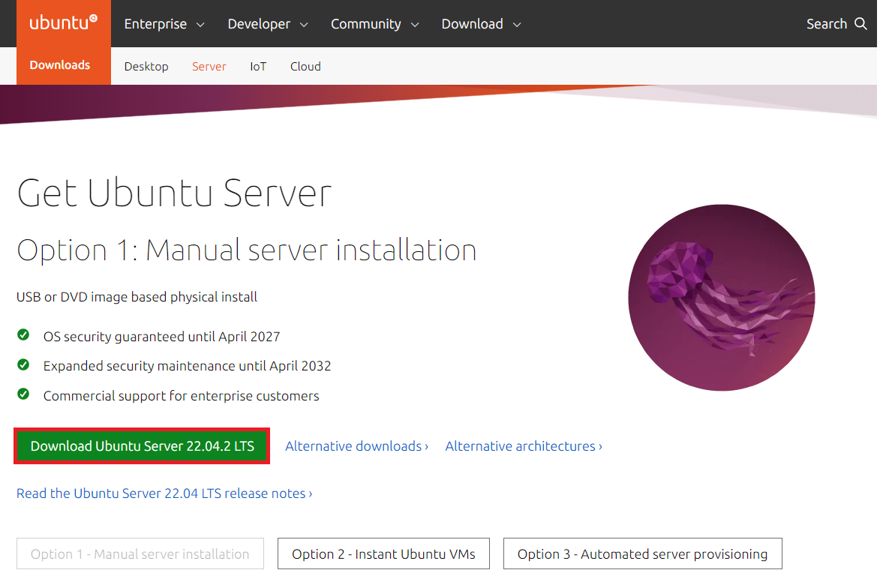Image resolution: width=883 pixels, height=588 pixels.
Task: Click the Ubuntu logo
Action: click(x=63, y=22)
